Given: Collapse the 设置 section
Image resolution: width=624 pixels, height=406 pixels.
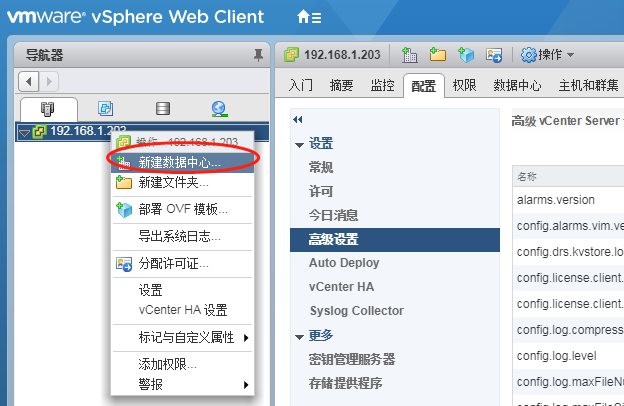Looking at the screenshot, I should pyautogui.click(x=299, y=145).
